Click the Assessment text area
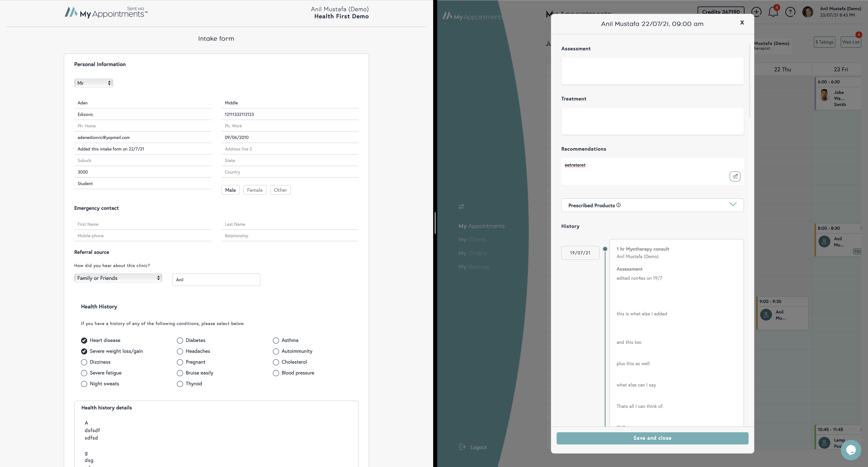 point(652,71)
